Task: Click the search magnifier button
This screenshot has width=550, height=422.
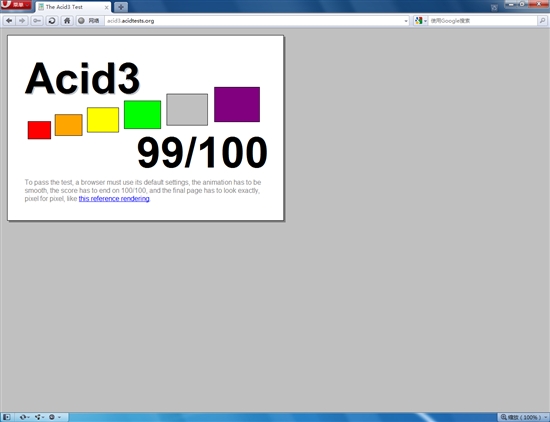Action: (x=542, y=21)
